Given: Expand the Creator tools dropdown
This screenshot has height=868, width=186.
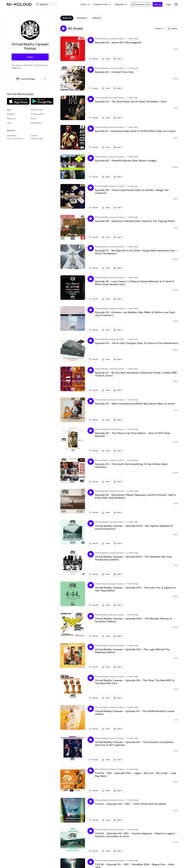Looking at the screenshot, I should click(x=102, y=4).
